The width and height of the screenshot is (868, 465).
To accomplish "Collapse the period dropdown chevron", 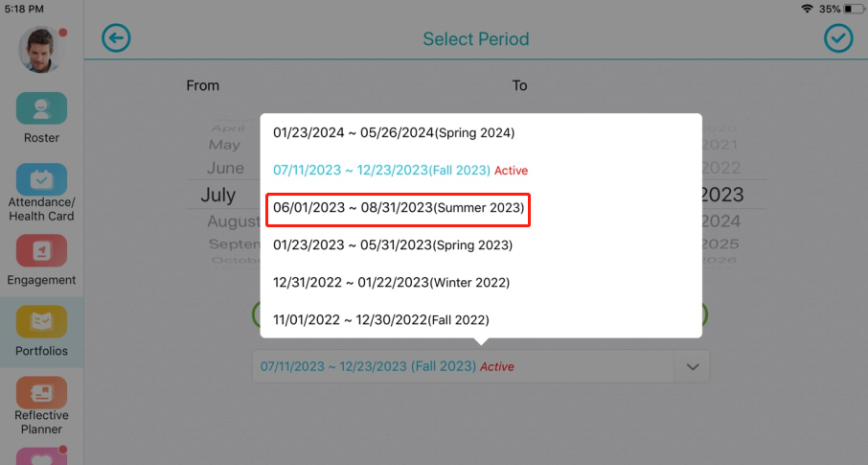I will (693, 367).
